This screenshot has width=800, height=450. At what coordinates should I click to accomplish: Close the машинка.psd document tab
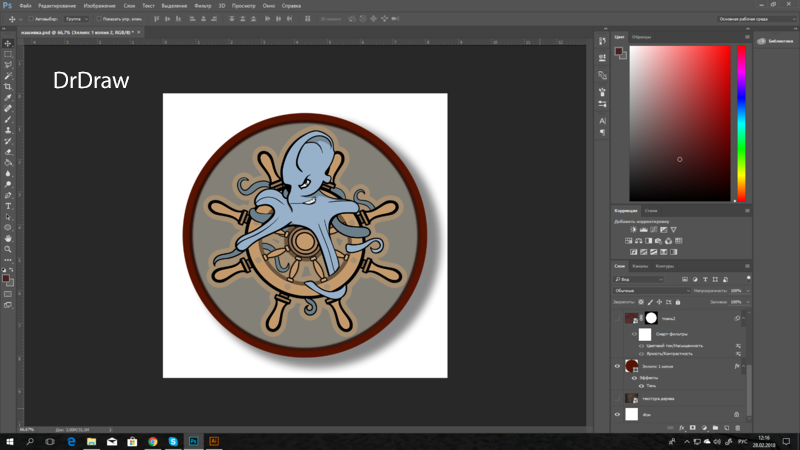(139, 32)
